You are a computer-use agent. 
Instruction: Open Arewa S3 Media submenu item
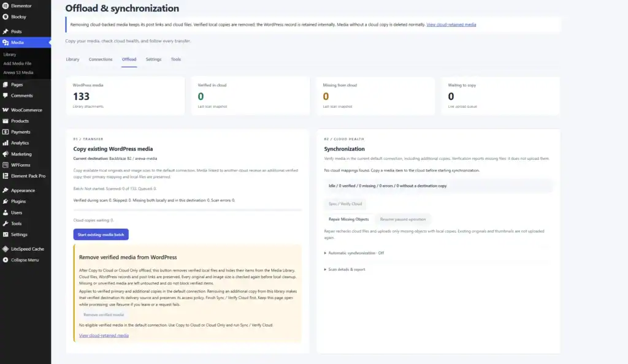18,73
